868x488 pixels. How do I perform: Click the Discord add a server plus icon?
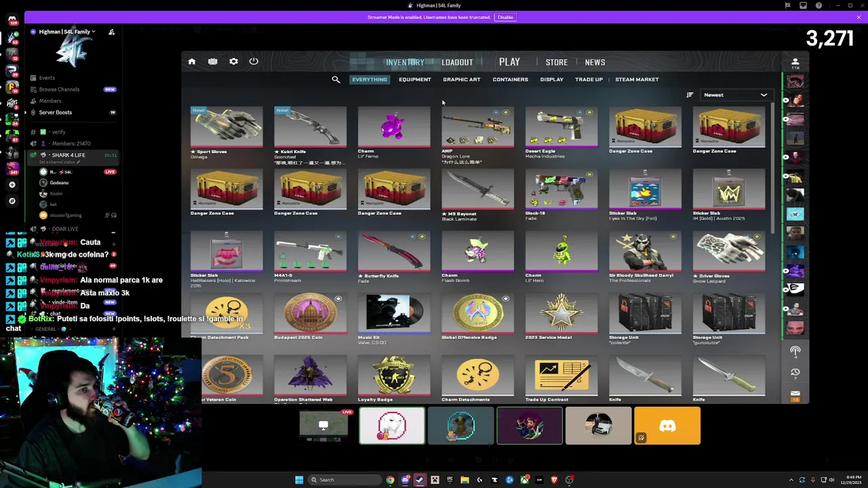click(x=12, y=184)
